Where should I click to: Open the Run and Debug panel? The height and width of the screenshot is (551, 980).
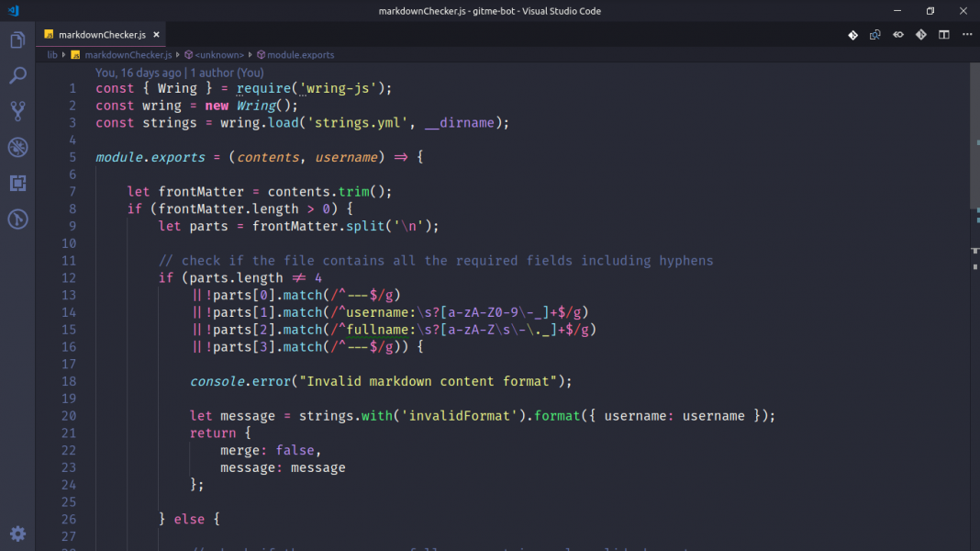click(17, 147)
